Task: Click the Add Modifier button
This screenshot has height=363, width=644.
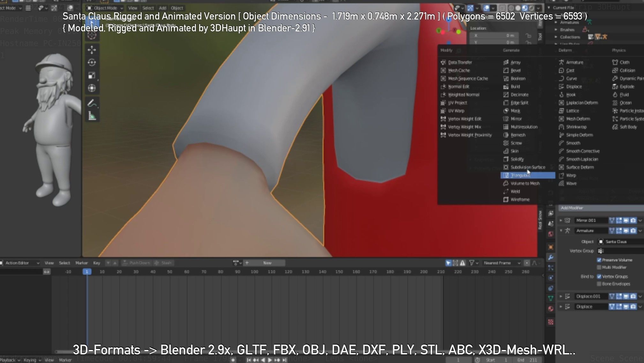Action: pyautogui.click(x=601, y=208)
